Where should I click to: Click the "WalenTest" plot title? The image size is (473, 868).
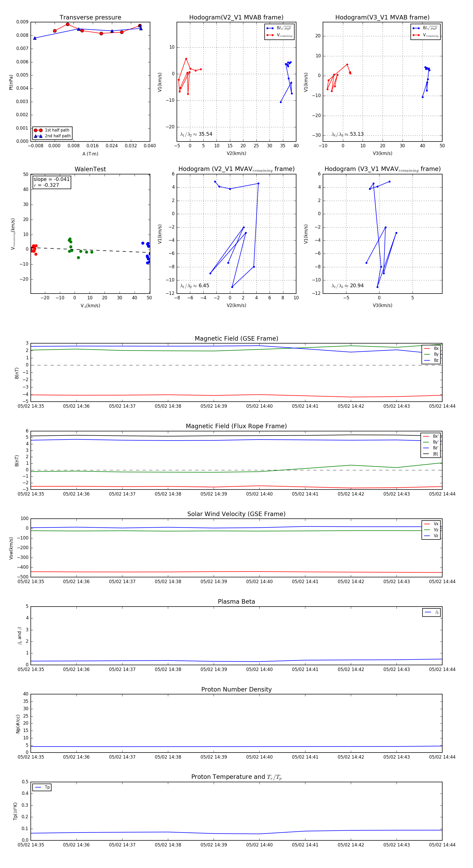(x=90, y=169)
